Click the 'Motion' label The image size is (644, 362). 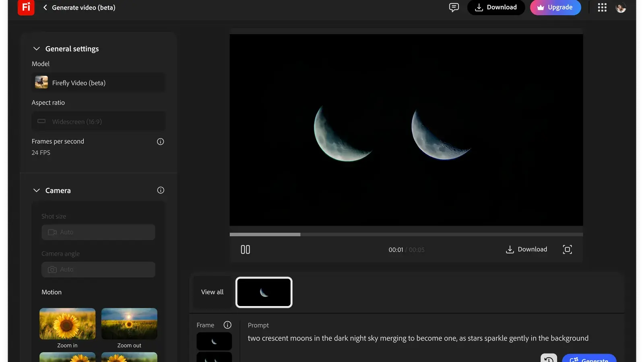(x=52, y=292)
